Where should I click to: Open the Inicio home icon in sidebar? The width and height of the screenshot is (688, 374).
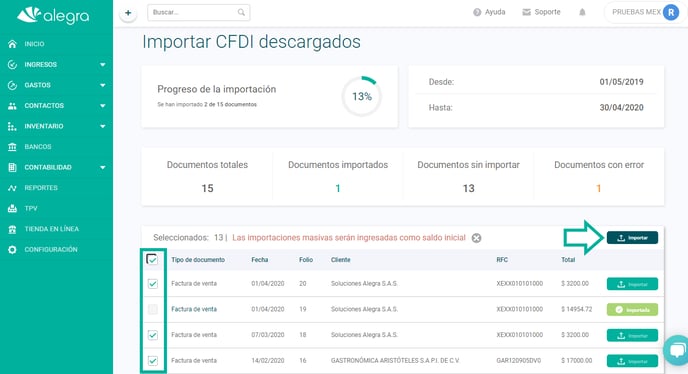click(x=12, y=44)
